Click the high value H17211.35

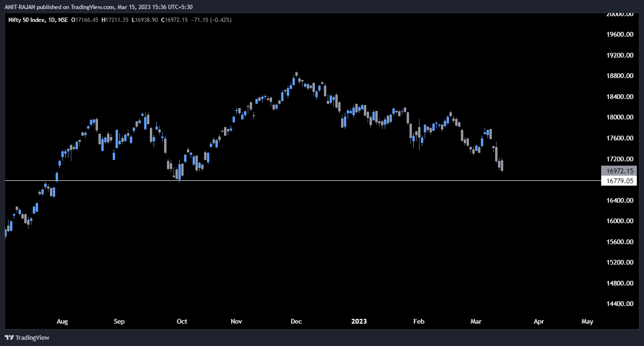[x=115, y=20]
